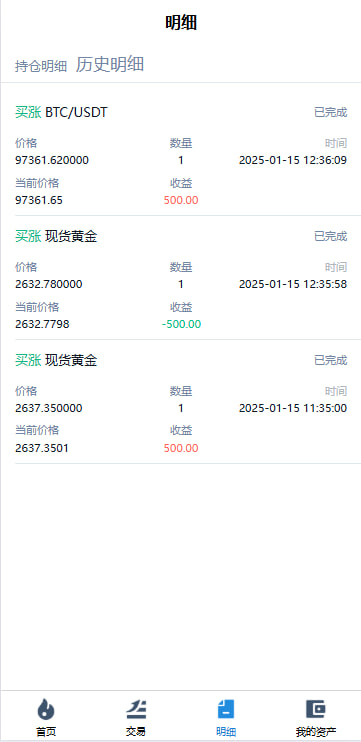This screenshot has width=361, height=742.
Task: Select BTC price 97361.620000 value
Action: [52, 160]
